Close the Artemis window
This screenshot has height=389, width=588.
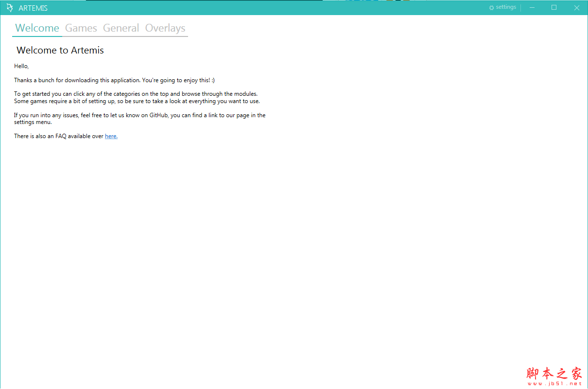coord(576,7)
